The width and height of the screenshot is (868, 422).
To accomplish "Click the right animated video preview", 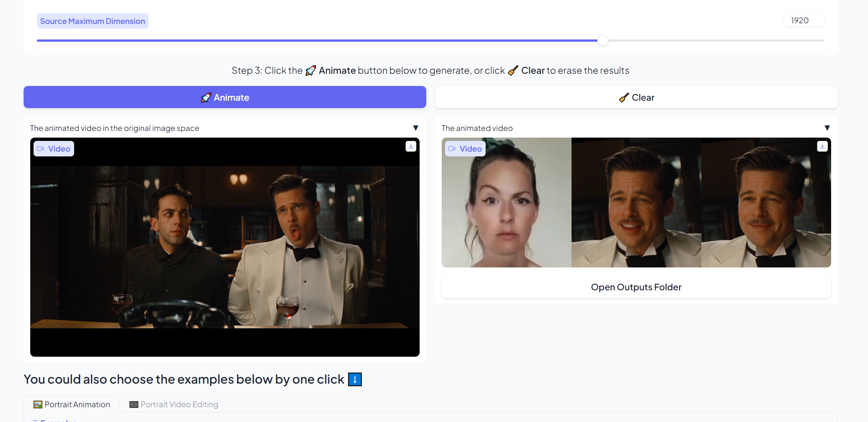I will coord(636,203).
